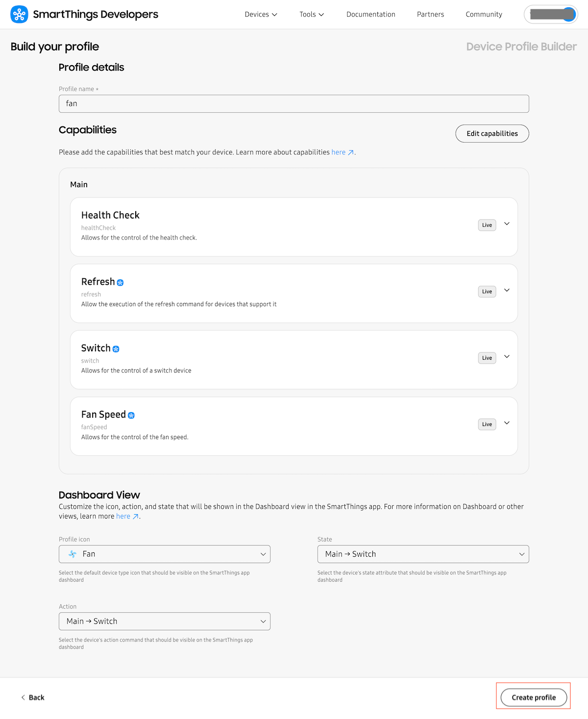Image resolution: width=588 pixels, height=719 pixels.
Task: Click the SmartThings logo icon
Action: [x=19, y=15]
